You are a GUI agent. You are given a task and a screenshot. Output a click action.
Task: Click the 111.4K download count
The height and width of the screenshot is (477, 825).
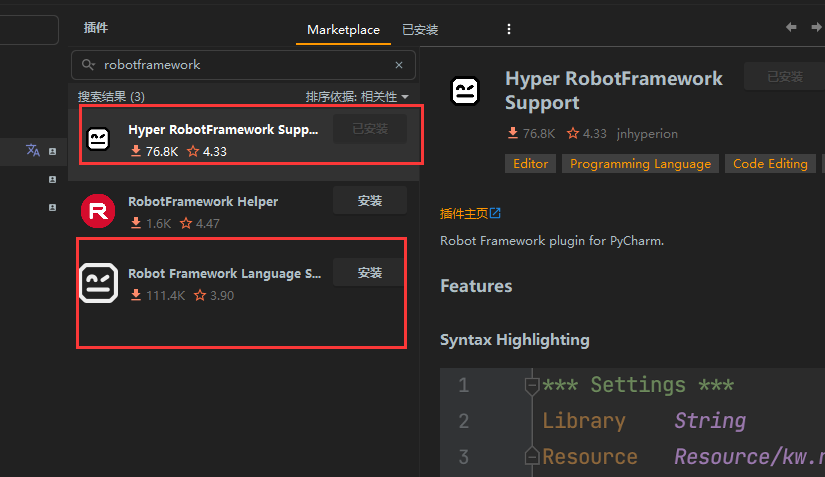pos(158,296)
